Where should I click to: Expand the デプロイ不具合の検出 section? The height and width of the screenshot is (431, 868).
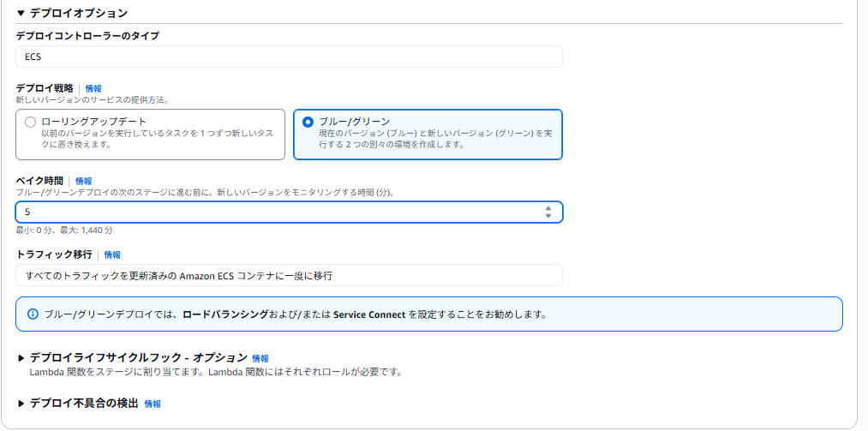pyautogui.click(x=21, y=404)
